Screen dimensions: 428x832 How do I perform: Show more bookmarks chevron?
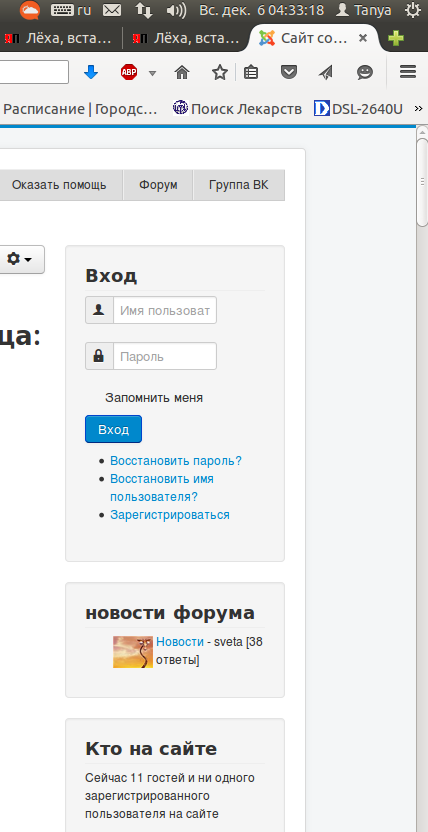(419, 109)
